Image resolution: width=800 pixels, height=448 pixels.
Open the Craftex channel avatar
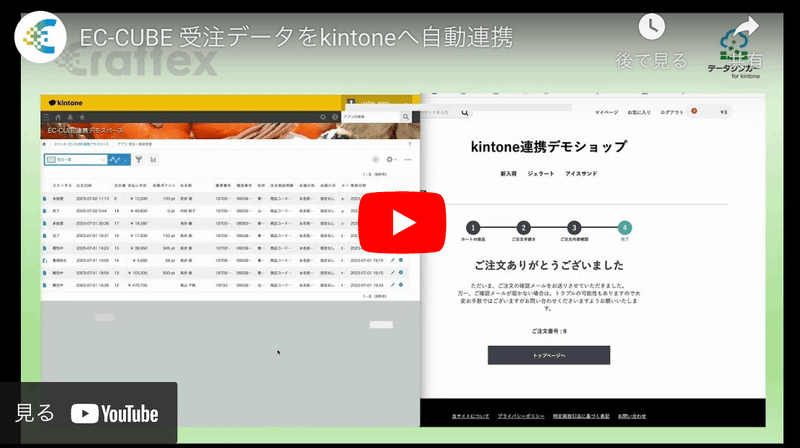(40, 37)
